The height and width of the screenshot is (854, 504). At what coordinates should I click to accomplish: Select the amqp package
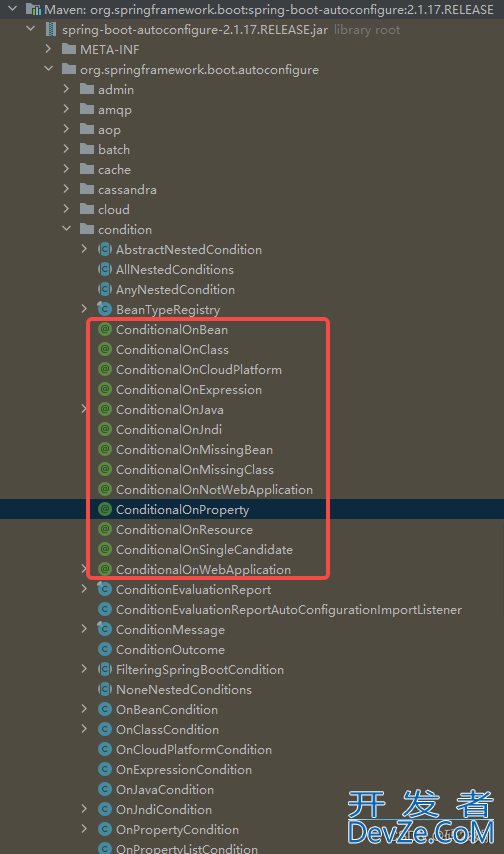tap(114, 109)
